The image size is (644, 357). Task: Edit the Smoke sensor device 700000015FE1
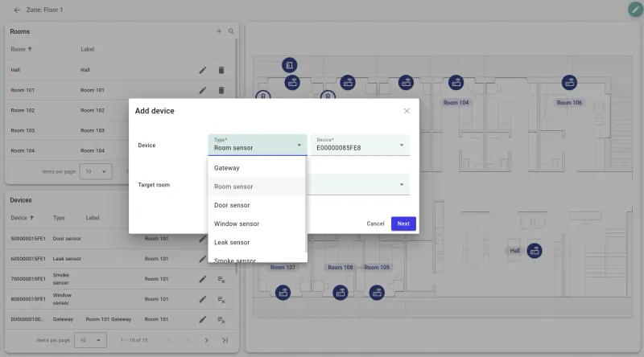(203, 279)
